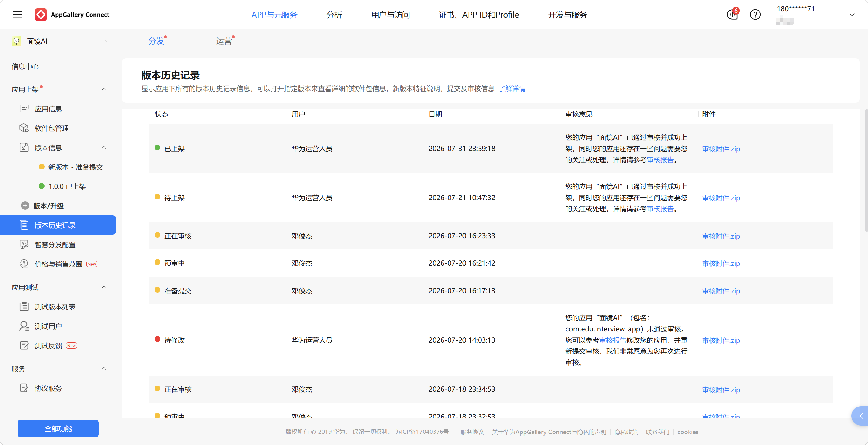Open 信息中心 in the sidebar

coord(25,66)
